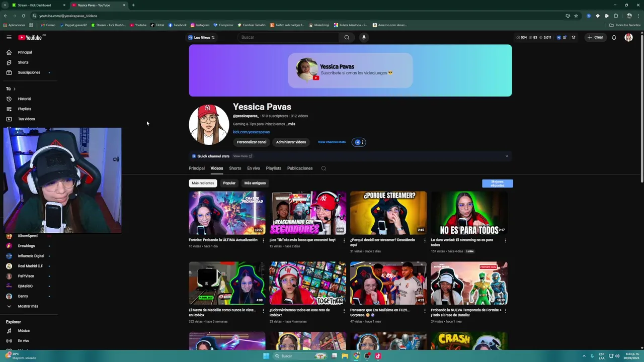Image resolution: width=644 pixels, height=362 pixels.
Task: Open En vivo under Explorar
Action: pos(24,341)
